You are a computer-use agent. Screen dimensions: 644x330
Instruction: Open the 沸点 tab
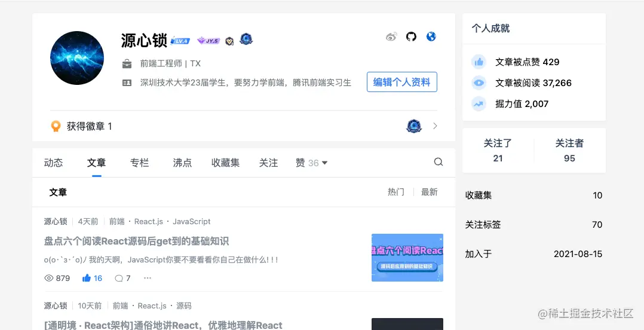[182, 163]
